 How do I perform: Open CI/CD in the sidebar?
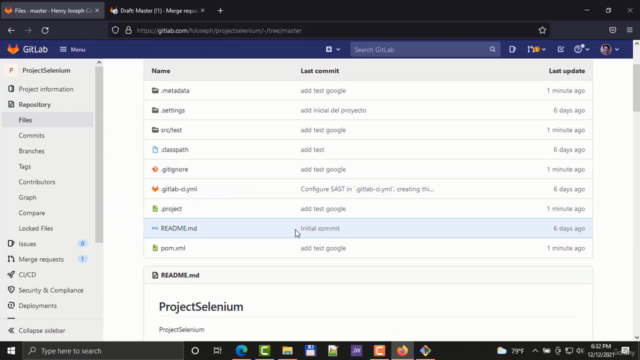click(27, 275)
